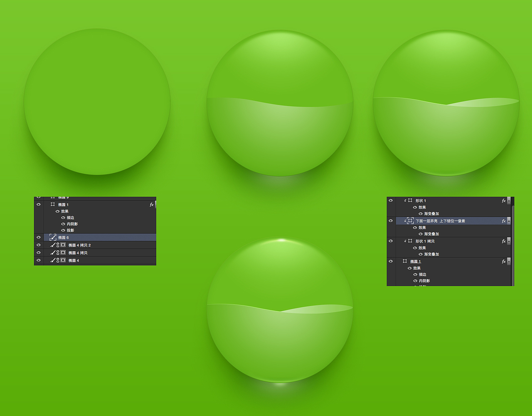
Task: Toggle the mask link icon on 椭圆 4 拷贝 2
Action: tap(58, 245)
